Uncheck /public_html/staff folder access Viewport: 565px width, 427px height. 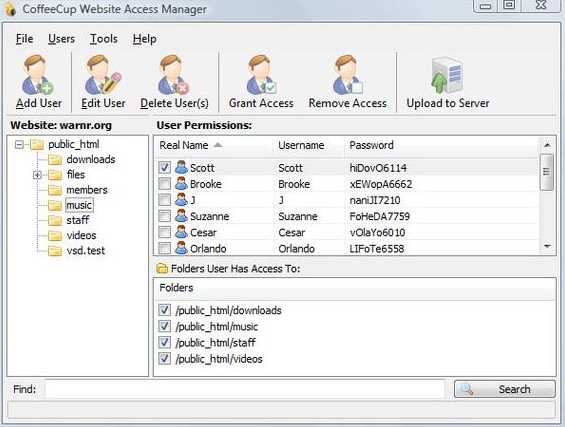(165, 342)
